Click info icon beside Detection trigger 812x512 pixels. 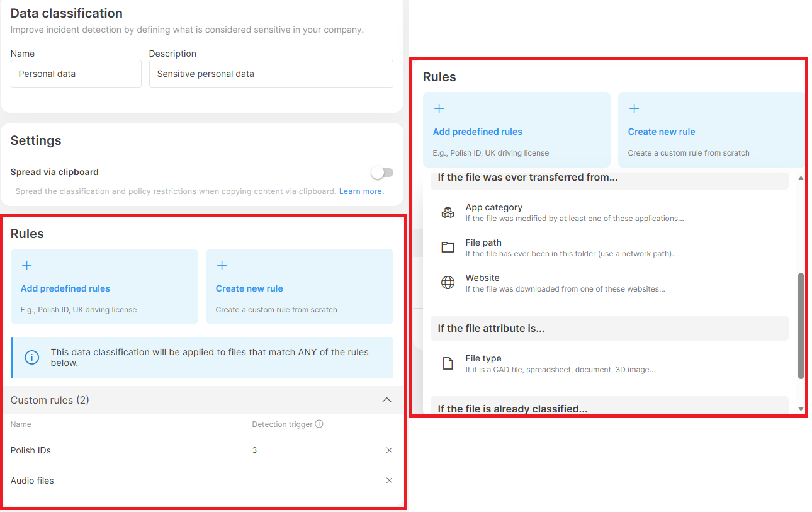click(319, 424)
